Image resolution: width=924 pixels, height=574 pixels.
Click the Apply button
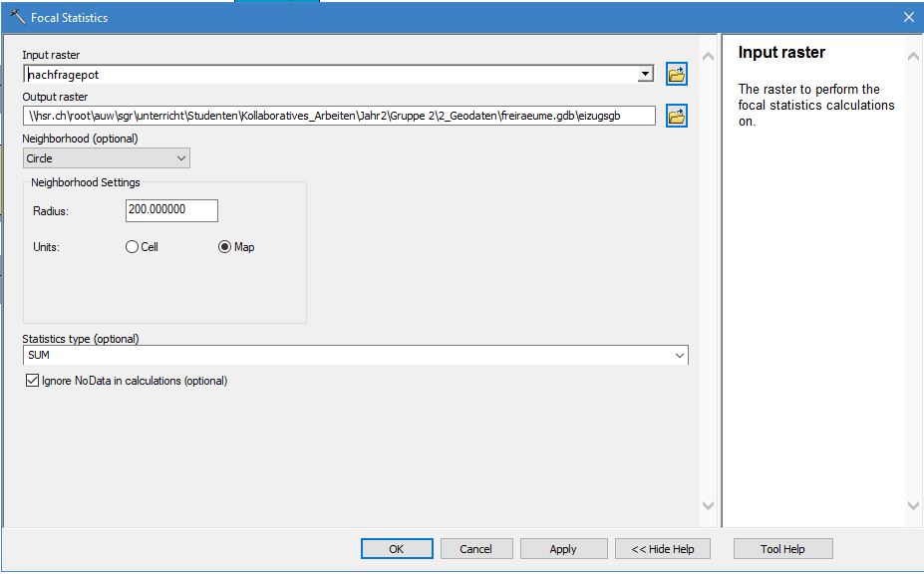tap(563, 549)
